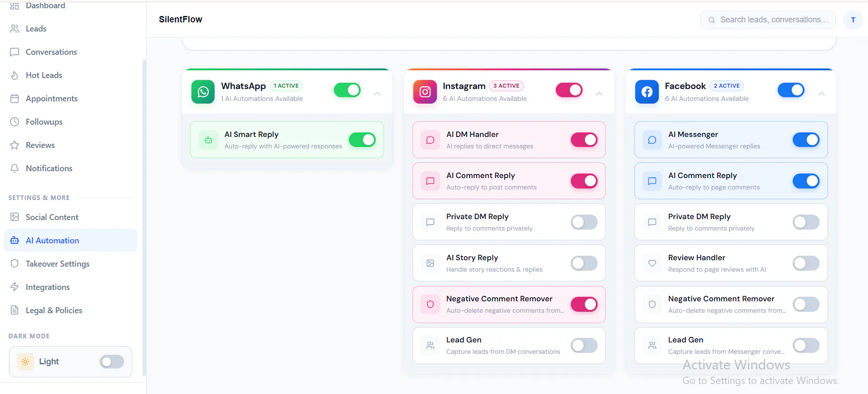Open Hot Leads from the sidebar
Image resolution: width=868 pixels, height=394 pixels.
point(70,75)
